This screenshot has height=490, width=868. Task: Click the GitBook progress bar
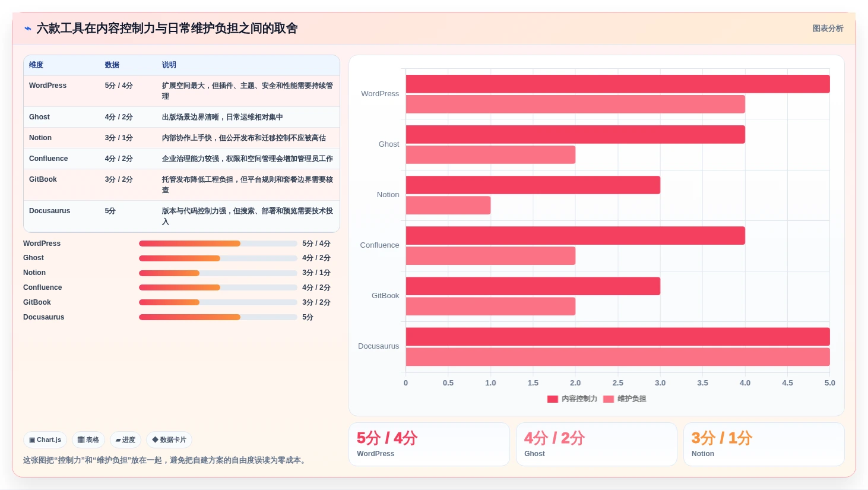click(218, 302)
